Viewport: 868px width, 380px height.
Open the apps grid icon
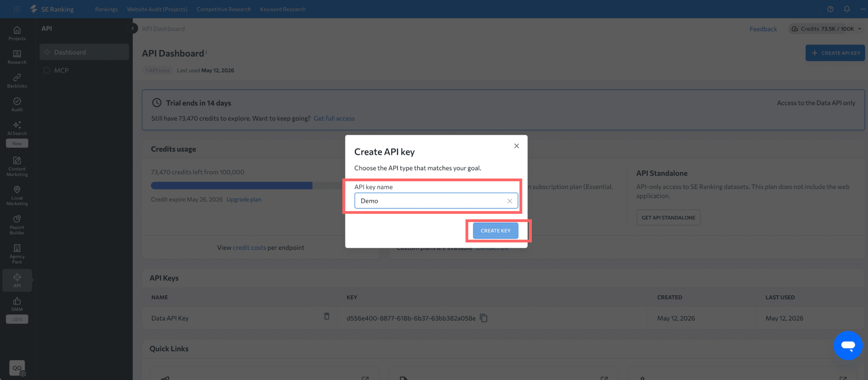(17, 9)
